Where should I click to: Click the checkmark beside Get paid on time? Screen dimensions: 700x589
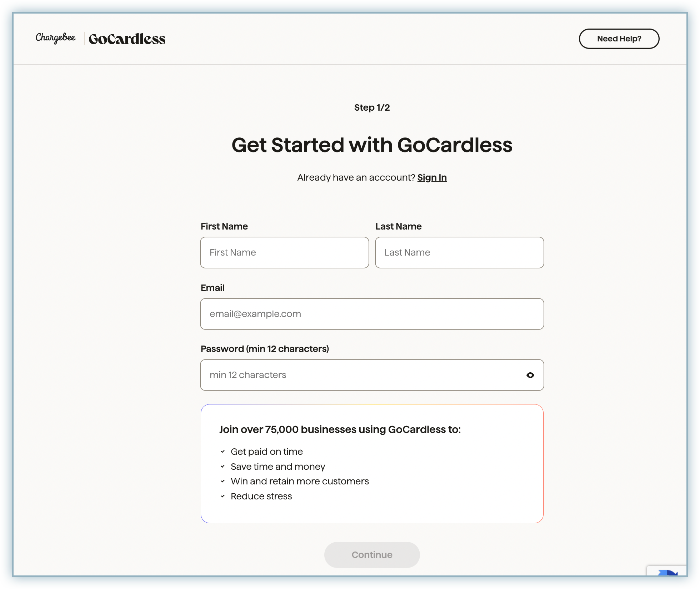(222, 452)
